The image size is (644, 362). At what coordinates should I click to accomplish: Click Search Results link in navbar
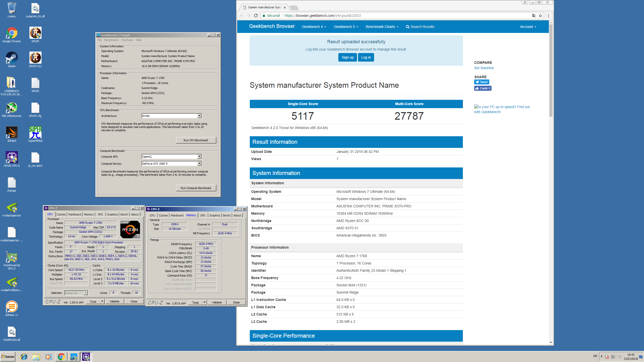tap(420, 27)
